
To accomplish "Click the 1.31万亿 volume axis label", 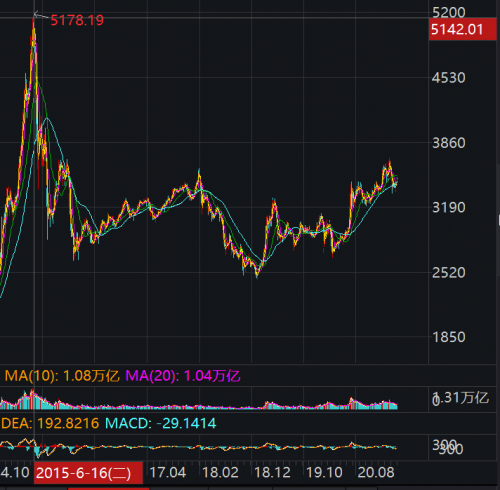I will click(460, 398).
